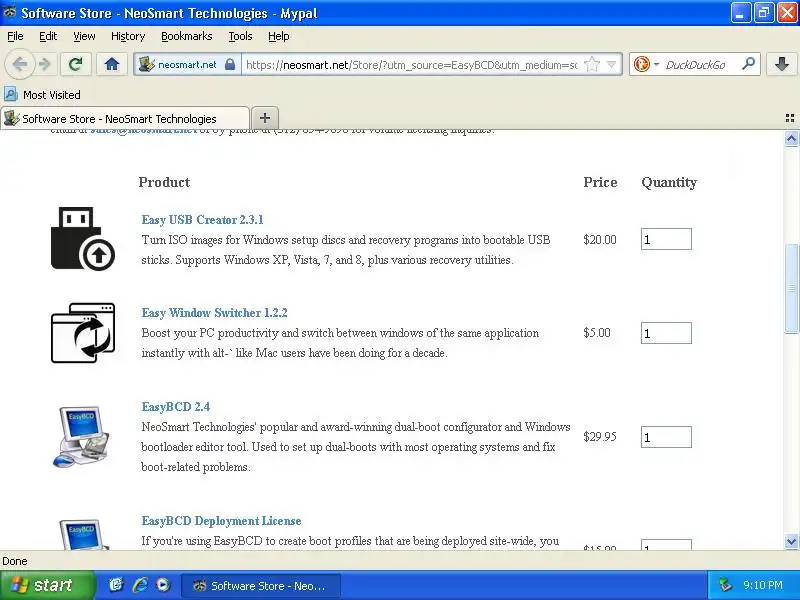Open the Most Visited bookmarks folder

(42, 95)
